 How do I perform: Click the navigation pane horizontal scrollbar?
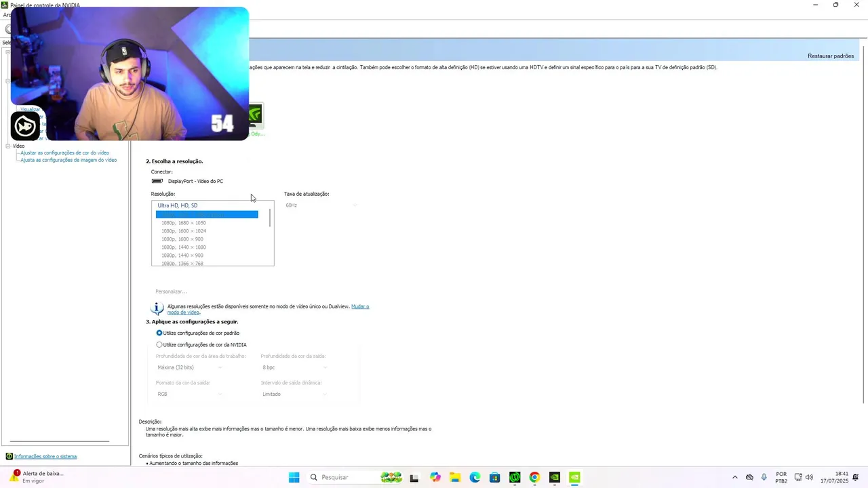(60, 441)
